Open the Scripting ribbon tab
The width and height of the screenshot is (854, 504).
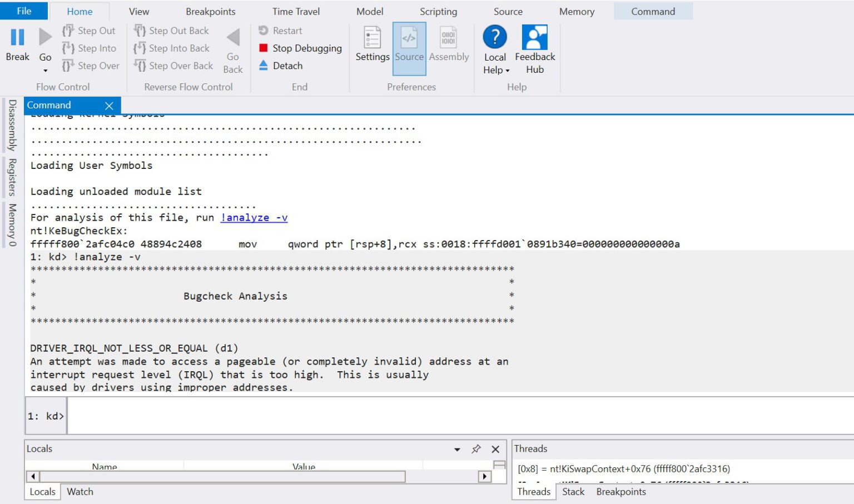pyautogui.click(x=438, y=11)
